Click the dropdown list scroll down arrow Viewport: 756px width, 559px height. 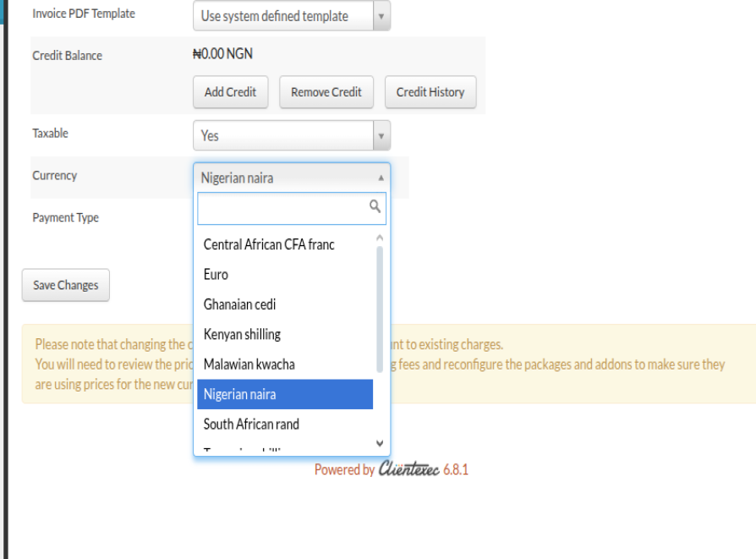379,443
